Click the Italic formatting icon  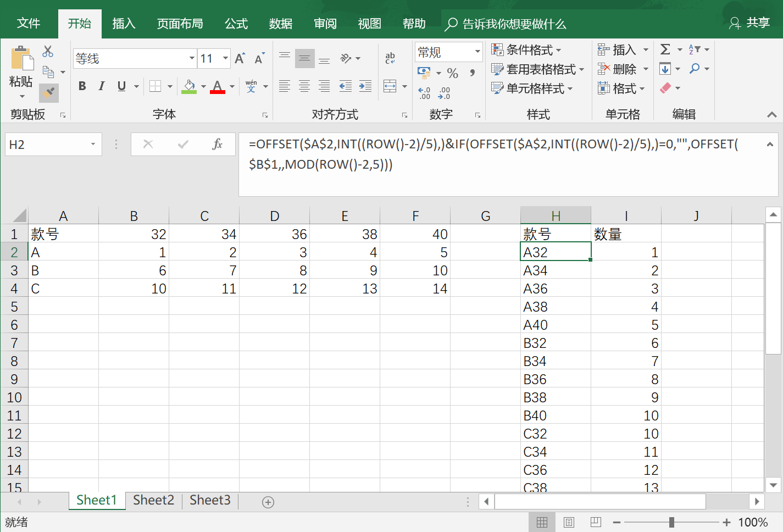point(101,86)
